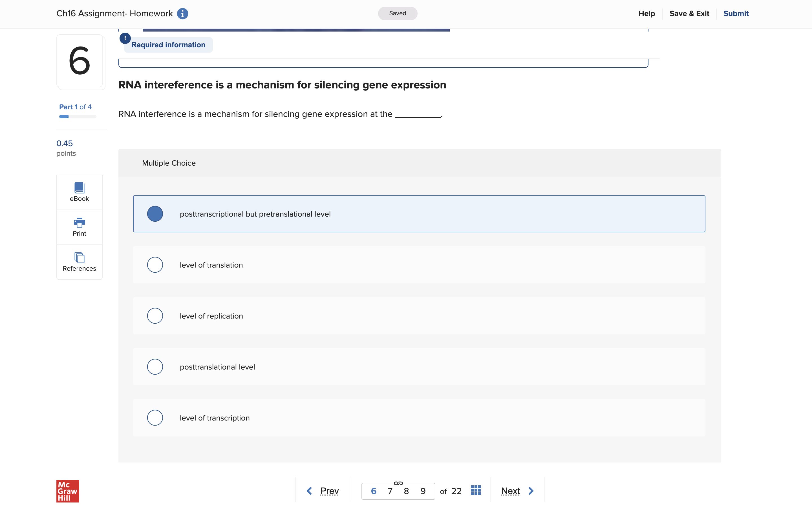Screen dimensions: 812x507
Task: Click the assignment info icon
Action: (182, 14)
